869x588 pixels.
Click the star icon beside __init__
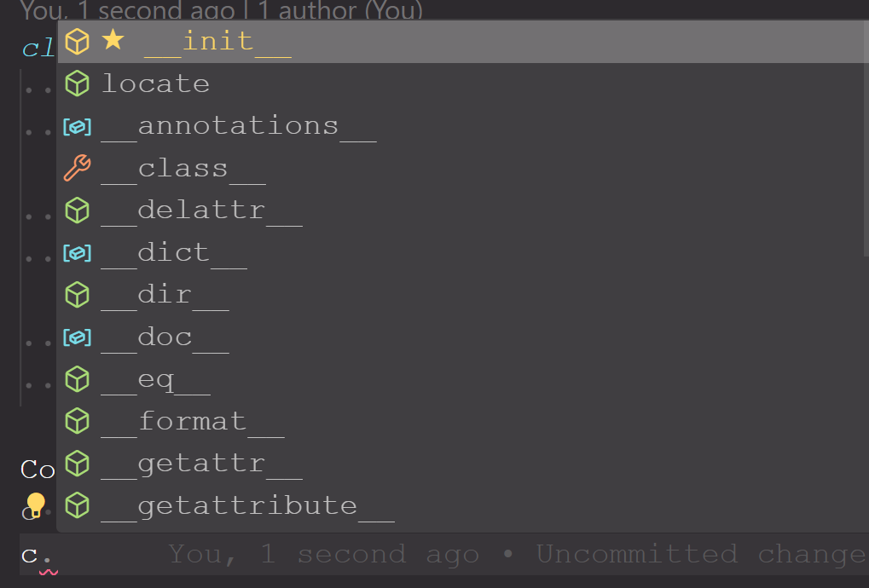[112, 41]
